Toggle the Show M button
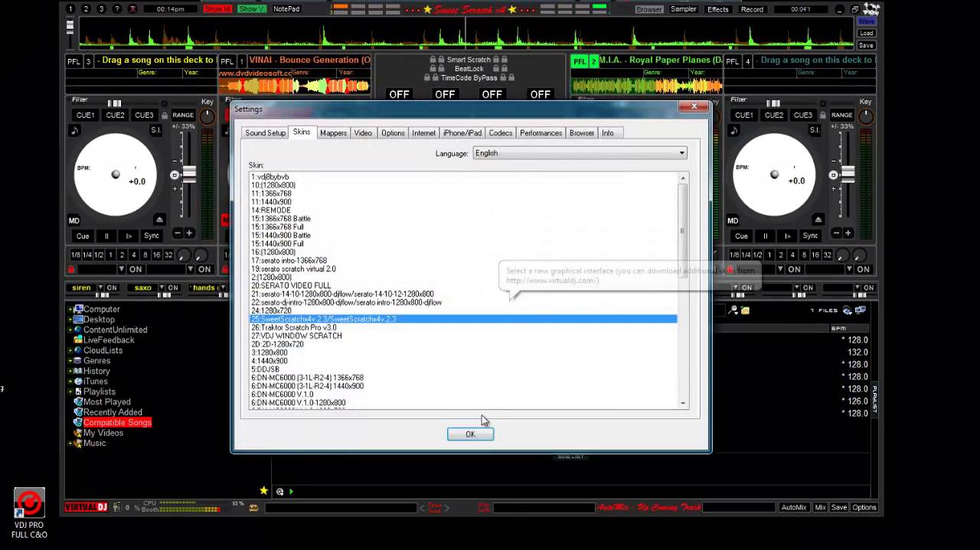This screenshot has height=550, width=980. pos(217,9)
